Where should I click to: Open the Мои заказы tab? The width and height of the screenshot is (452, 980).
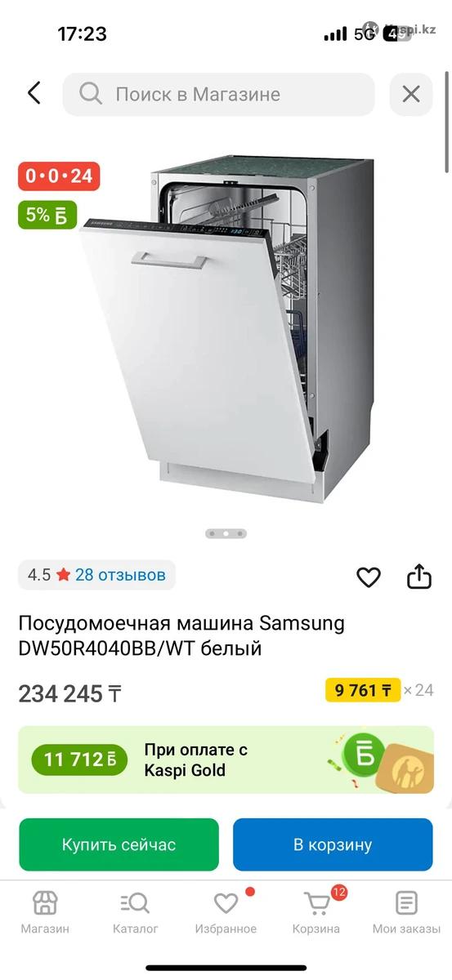pyautogui.click(x=406, y=913)
